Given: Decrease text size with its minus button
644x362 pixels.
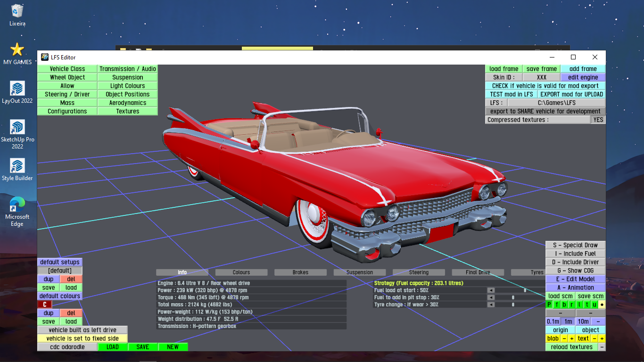Looking at the screenshot, I should [594, 338].
